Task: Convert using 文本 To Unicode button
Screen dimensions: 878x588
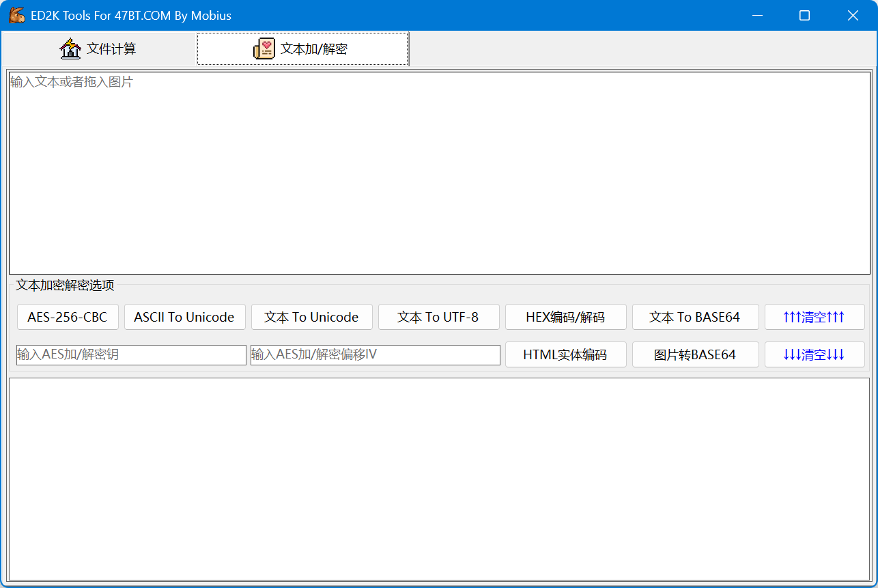Action: [311, 317]
